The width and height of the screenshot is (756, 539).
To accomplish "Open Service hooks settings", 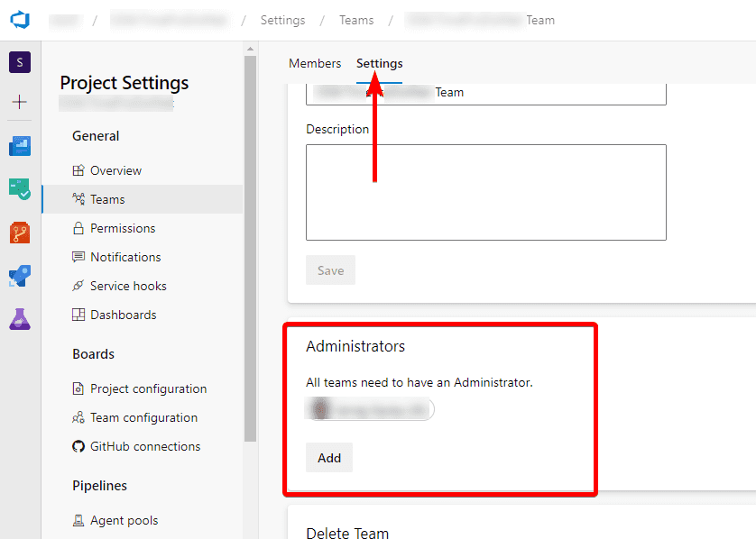I will click(x=128, y=286).
